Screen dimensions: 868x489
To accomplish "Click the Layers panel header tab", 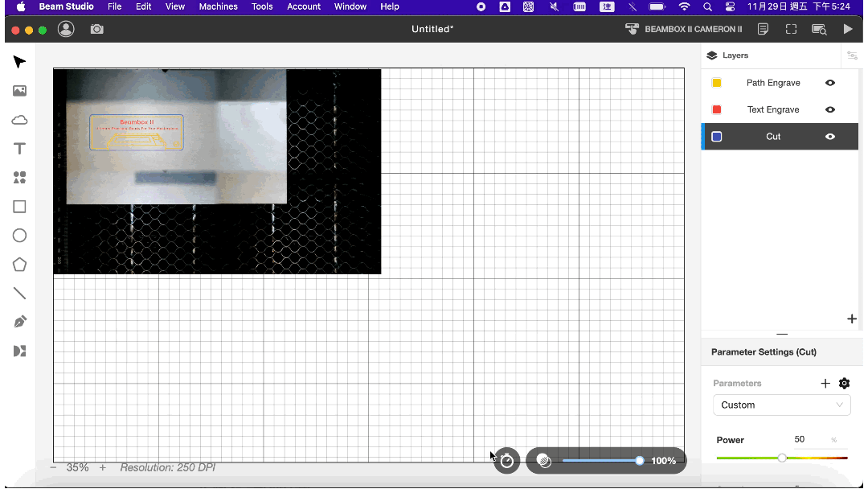I will pyautogui.click(x=728, y=55).
